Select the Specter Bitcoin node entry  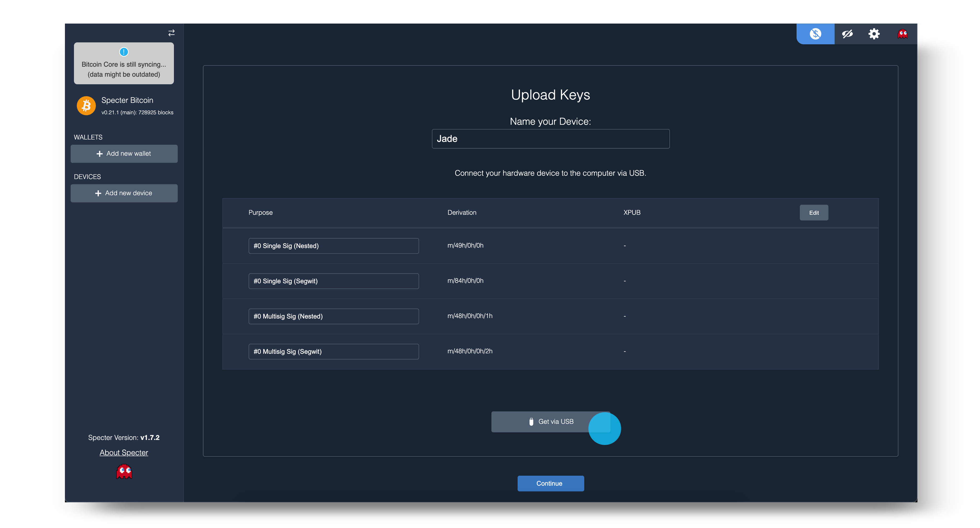[x=127, y=106]
